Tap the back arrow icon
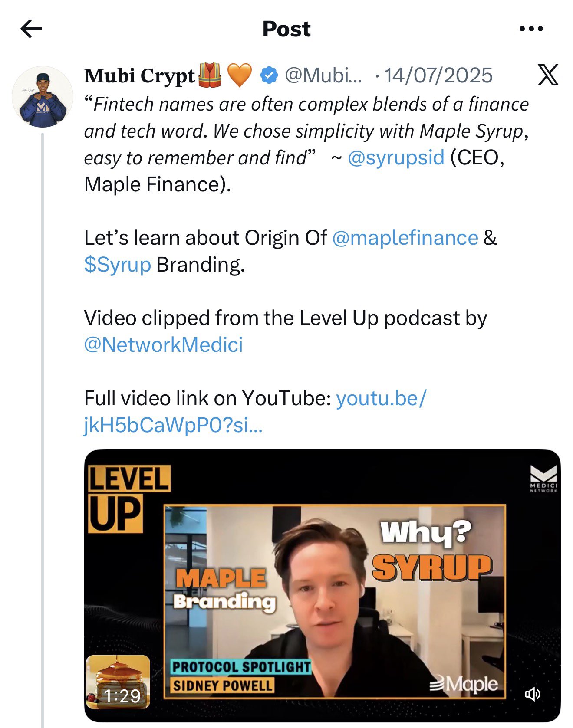Viewport: 573px width, 728px height. click(x=31, y=29)
